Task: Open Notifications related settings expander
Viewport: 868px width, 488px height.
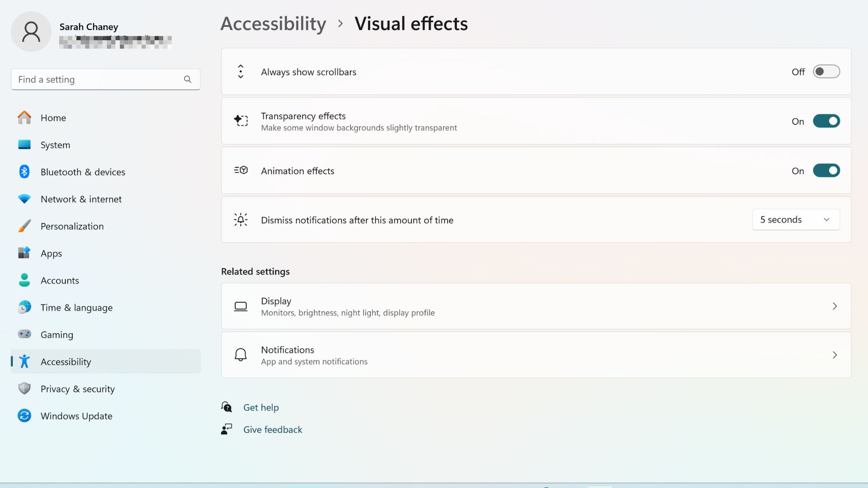Action: click(835, 355)
